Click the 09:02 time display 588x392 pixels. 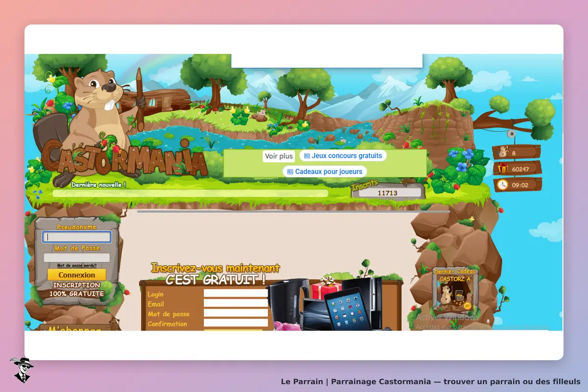click(520, 185)
